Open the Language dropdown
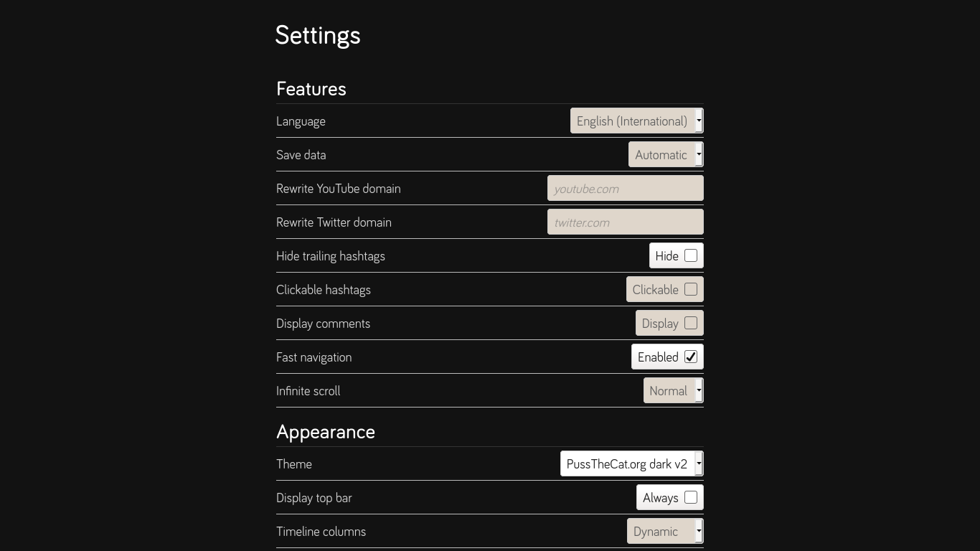 coord(636,121)
